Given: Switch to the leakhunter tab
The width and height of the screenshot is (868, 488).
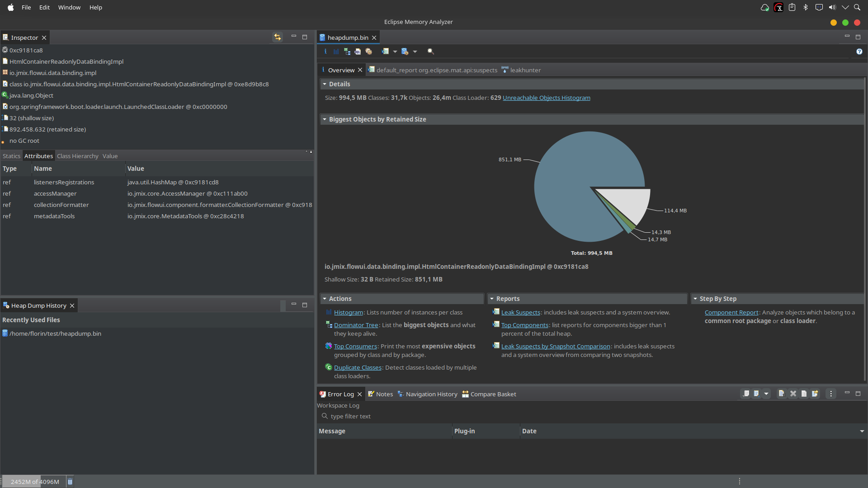Looking at the screenshot, I should 521,70.
